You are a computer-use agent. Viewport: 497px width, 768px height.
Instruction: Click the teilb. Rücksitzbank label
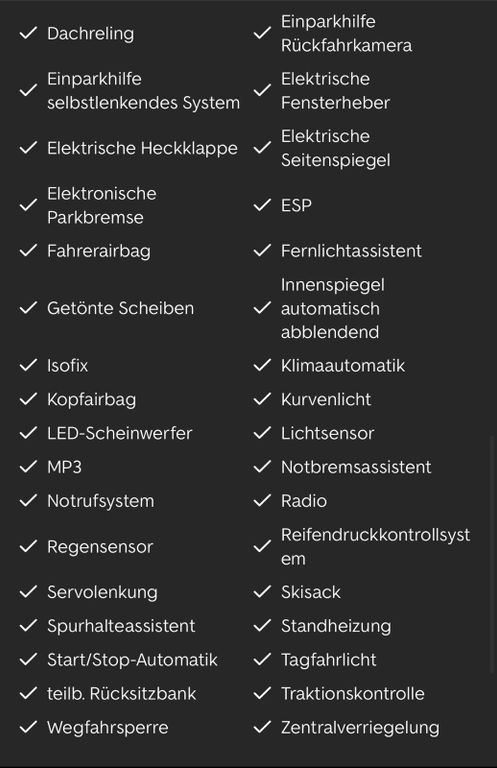tap(121, 693)
